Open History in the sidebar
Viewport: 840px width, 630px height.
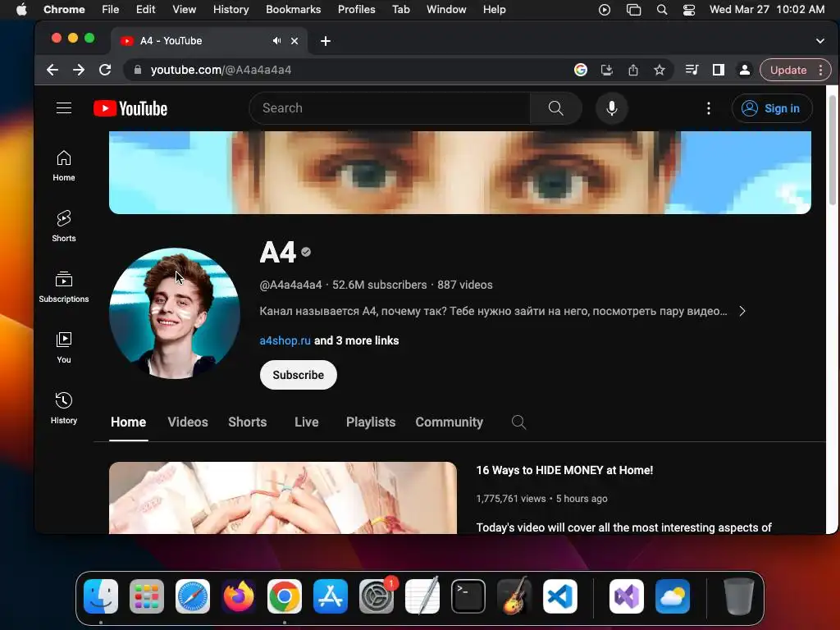point(64,409)
